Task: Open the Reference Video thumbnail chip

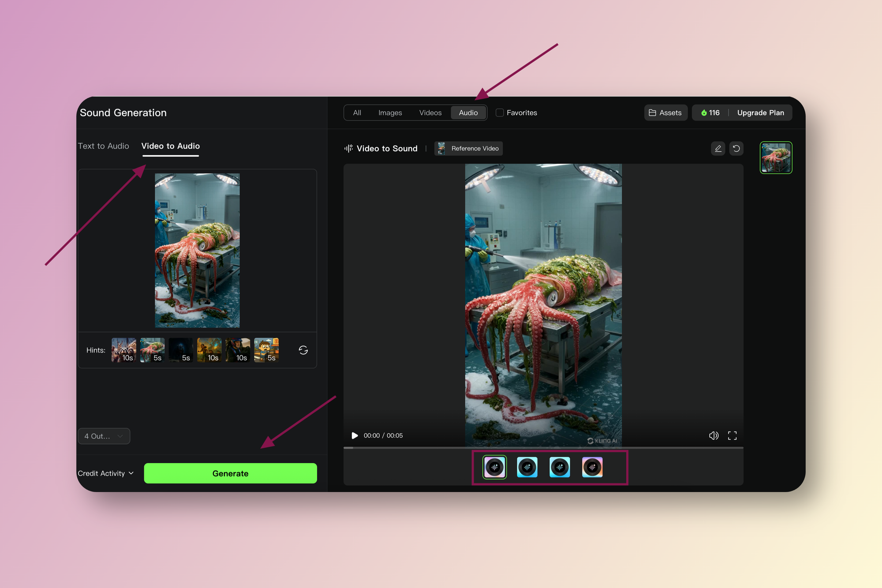Action: tap(468, 149)
